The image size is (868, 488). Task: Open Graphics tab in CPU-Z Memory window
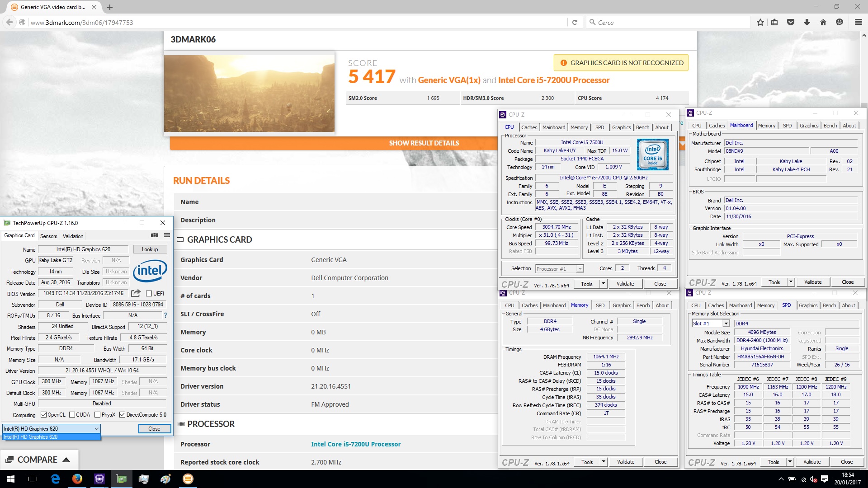point(622,305)
